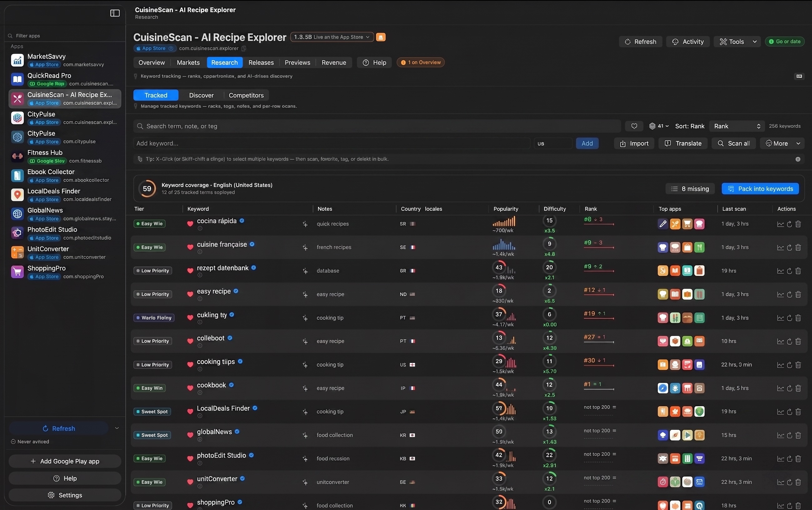
Task: Select the Discover sub-tab
Action: (201, 95)
